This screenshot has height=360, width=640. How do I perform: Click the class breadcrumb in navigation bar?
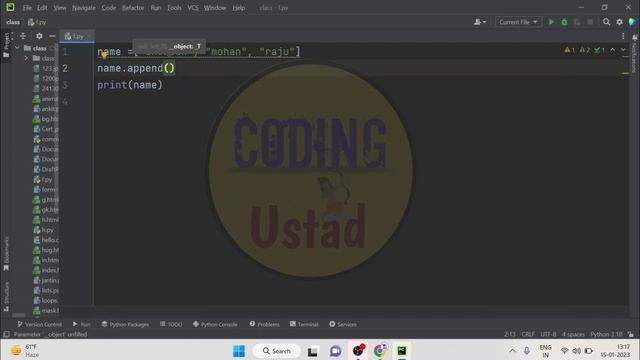click(x=13, y=22)
